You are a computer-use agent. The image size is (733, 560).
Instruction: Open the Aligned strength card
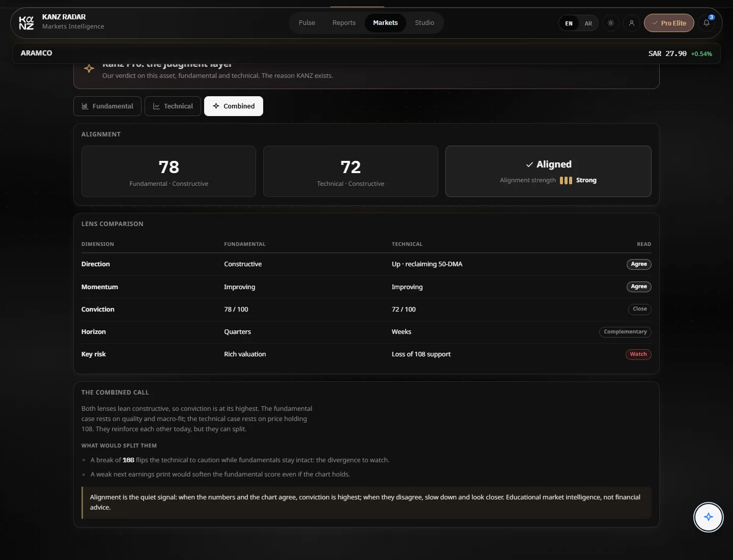pos(548,172)
